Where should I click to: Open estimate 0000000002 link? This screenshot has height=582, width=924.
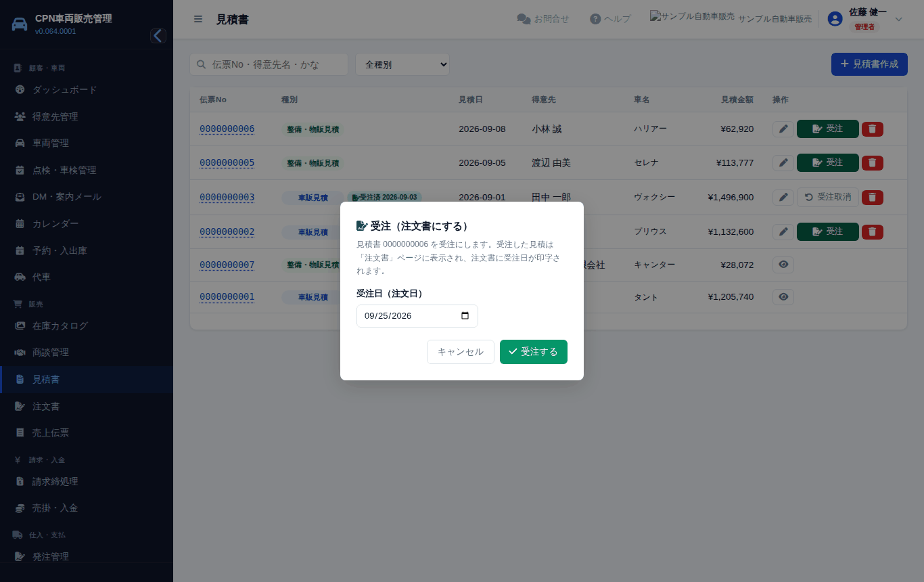(x=227, y=231)
